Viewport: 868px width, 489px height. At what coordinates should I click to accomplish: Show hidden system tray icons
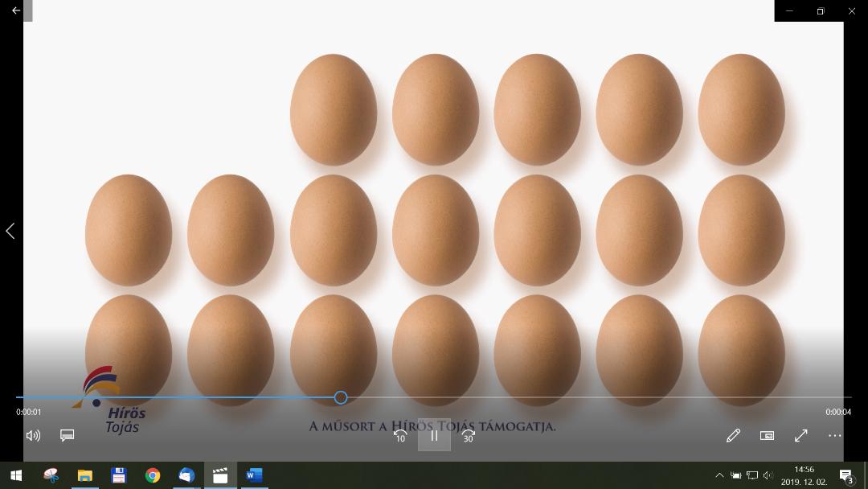[719, 475]
